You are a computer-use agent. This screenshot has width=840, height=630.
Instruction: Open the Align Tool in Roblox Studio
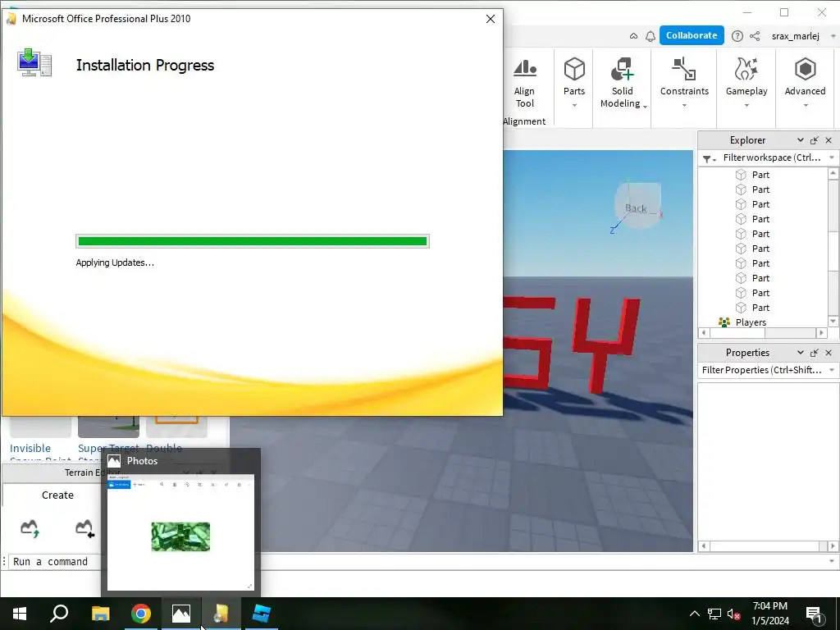pos(524,83)
